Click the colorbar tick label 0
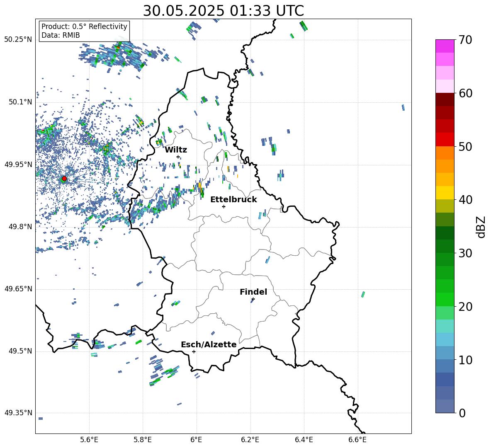 (462, 413)
